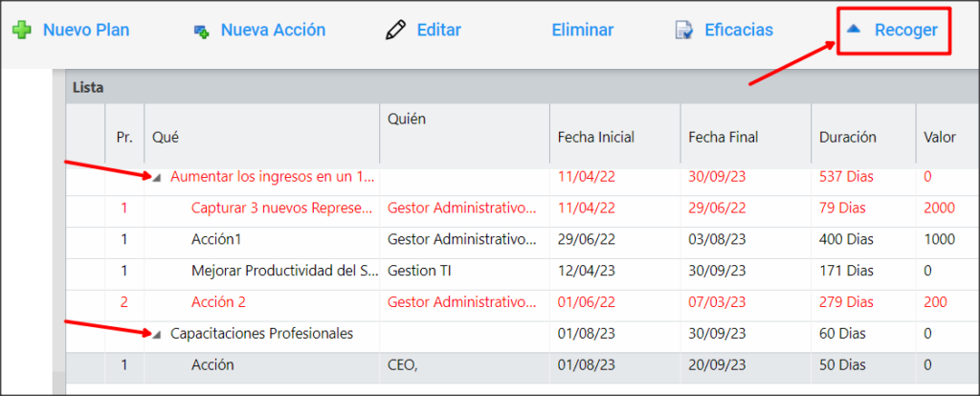Click the 20/09/23 end date cell
The height and width of the screenshot is (396, 980).
point(717,365)
